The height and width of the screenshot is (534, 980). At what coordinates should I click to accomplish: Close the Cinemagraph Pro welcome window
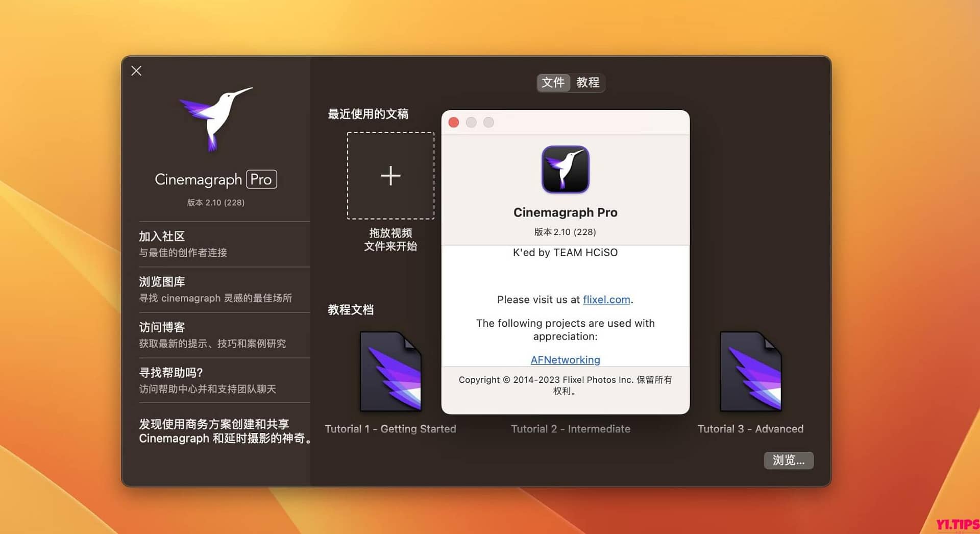[136, 70]
